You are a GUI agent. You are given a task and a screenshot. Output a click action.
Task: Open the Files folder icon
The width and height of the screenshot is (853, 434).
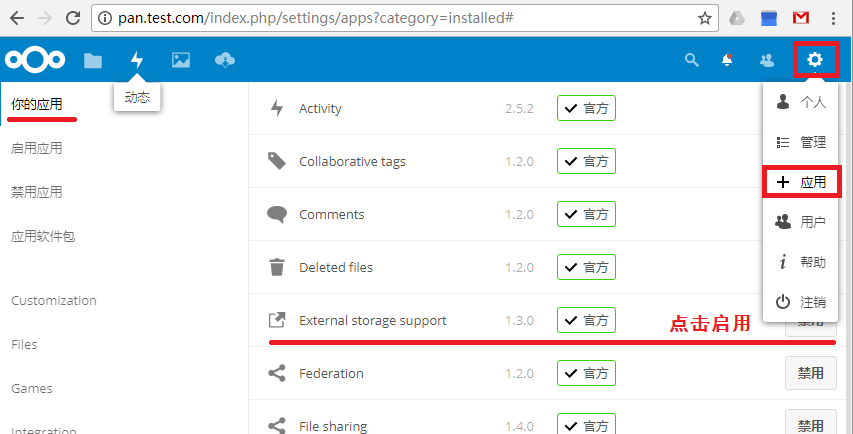(93, 60)
